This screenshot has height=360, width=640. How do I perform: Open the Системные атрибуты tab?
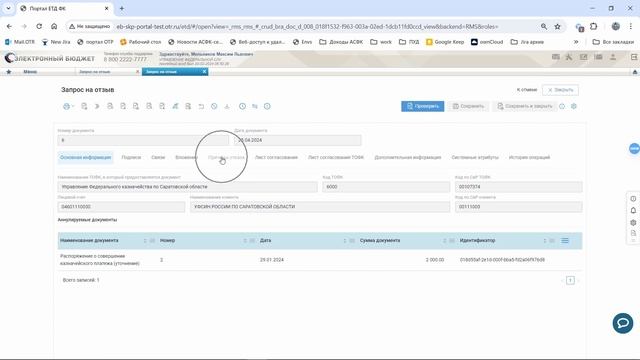point(475,158)
